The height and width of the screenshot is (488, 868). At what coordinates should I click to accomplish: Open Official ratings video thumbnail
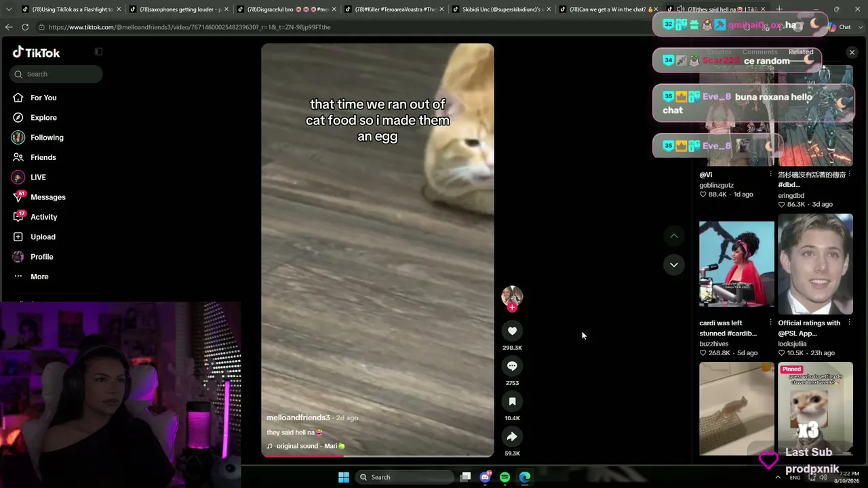tap(815, 264)
